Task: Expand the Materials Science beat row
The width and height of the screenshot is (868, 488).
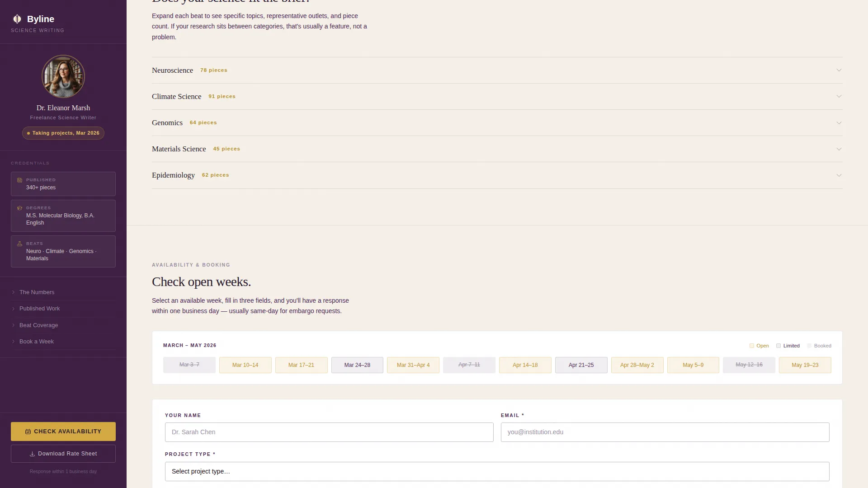Action: [497, 149]
